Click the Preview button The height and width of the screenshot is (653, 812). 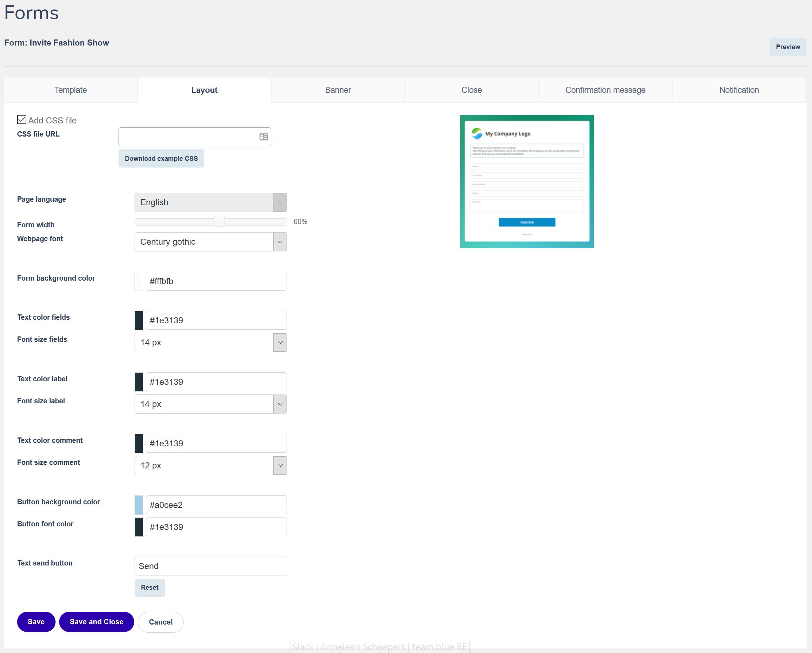787,47
